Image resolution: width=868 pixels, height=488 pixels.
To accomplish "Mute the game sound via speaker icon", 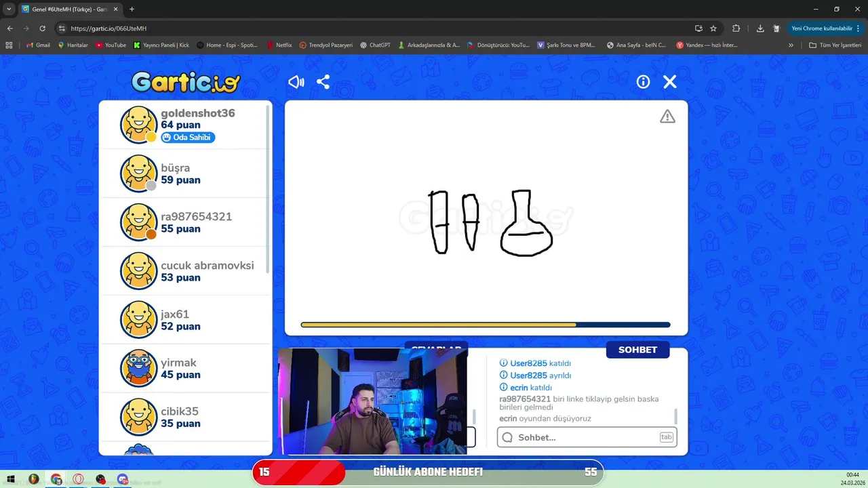I will (296, 82).
